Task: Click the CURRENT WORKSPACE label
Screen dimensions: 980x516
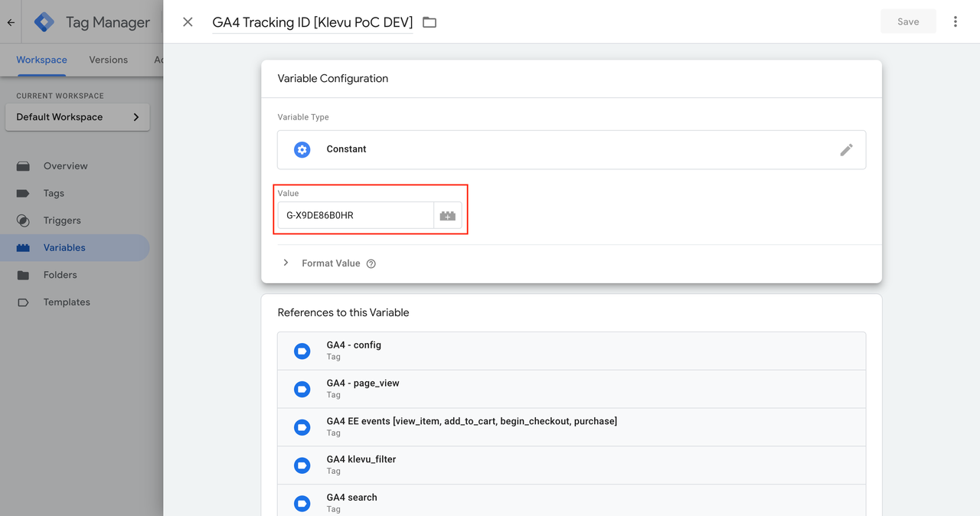Action: [60, 96]
